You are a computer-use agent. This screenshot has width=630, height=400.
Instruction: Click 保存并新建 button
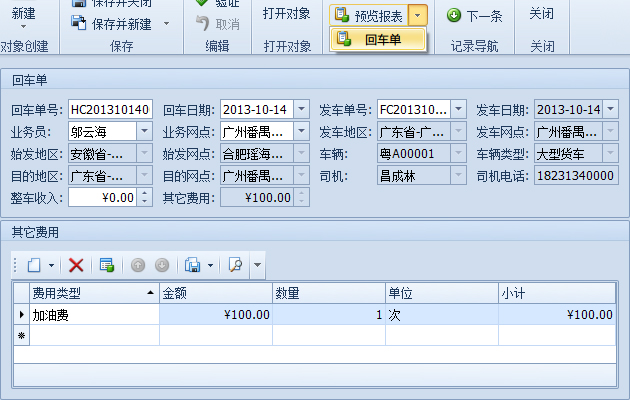pyautogui.click(x=120, y=23)
